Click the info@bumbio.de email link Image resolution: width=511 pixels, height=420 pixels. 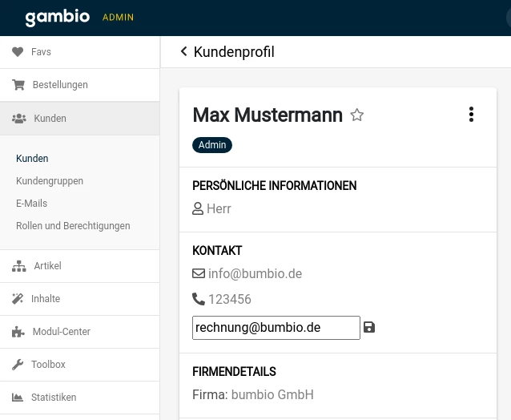(255, 274)
